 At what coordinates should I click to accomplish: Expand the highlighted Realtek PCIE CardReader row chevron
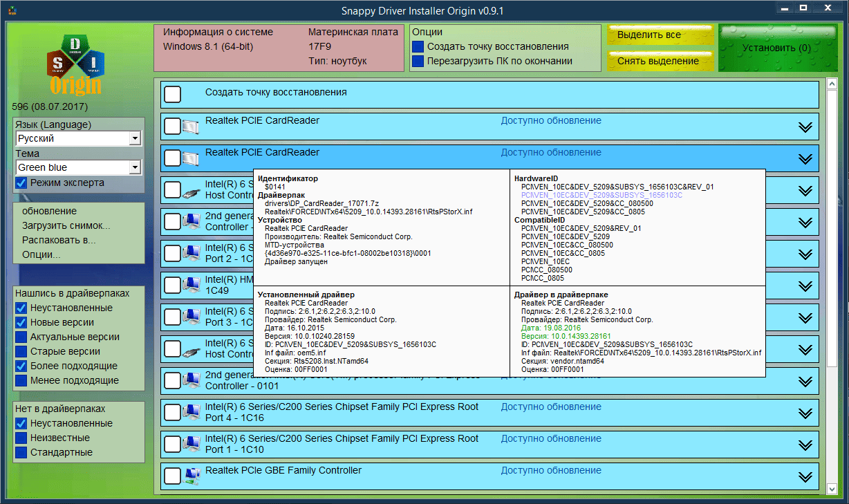[x=805, y=159]
